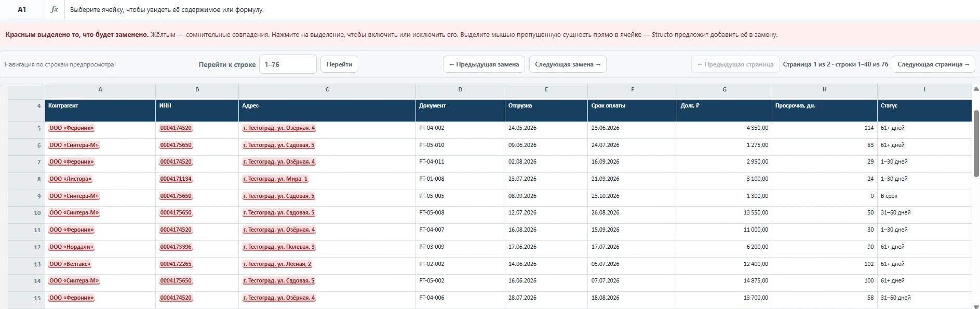The image size is (980, 309).
Task: Select column I header
Action: pyautogui.click(x=924, y=90)
